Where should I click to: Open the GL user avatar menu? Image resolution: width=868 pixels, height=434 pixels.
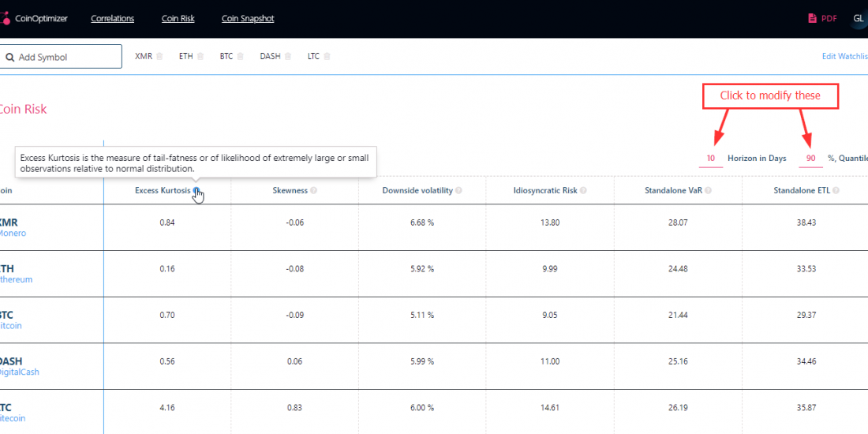[858, 19]
